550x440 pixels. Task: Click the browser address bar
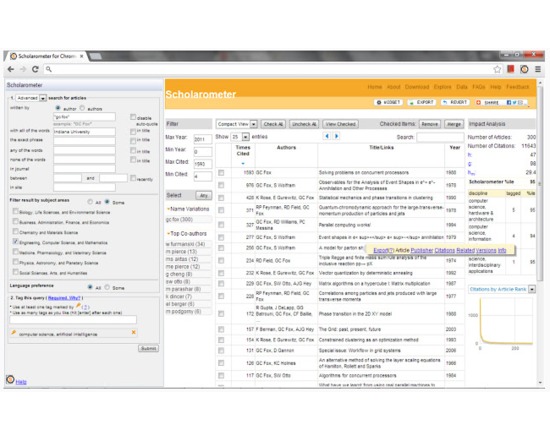click(x=270, y=69)
